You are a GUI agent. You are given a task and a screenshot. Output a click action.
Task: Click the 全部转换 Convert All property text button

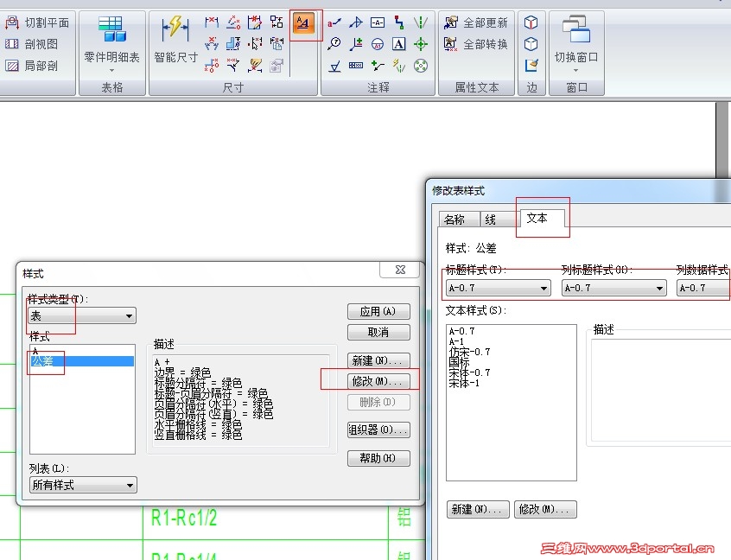pyautogui.click(x=476, y=44)
